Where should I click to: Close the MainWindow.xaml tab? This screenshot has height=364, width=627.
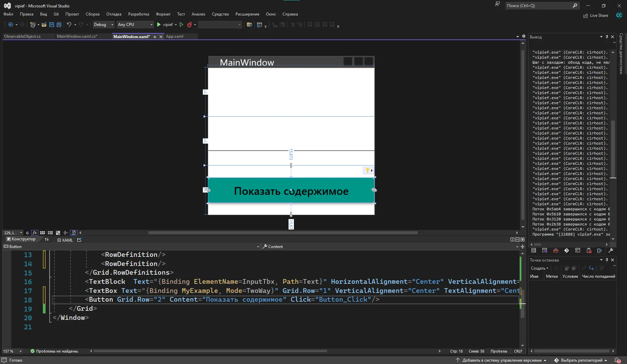[161, 37]
